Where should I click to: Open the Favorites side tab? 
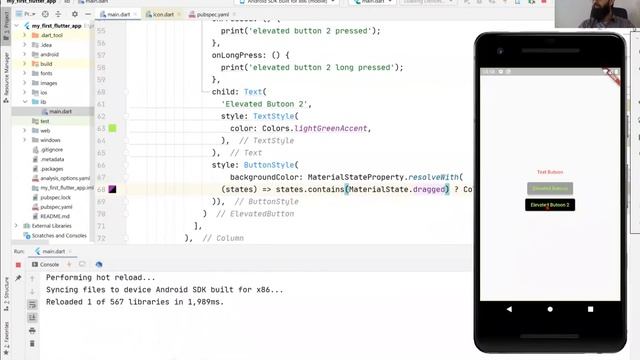point(6,338)
